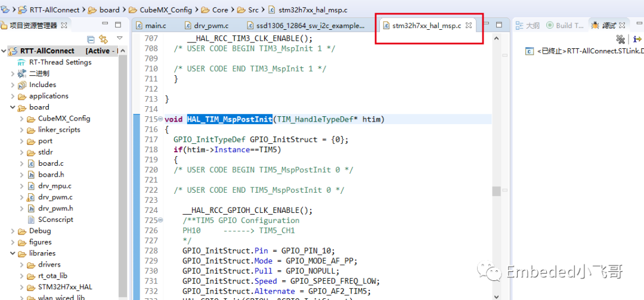The image size is (644, 300).
Task: Click line number 718 in the gutter
Action: (x=151, y=150)
